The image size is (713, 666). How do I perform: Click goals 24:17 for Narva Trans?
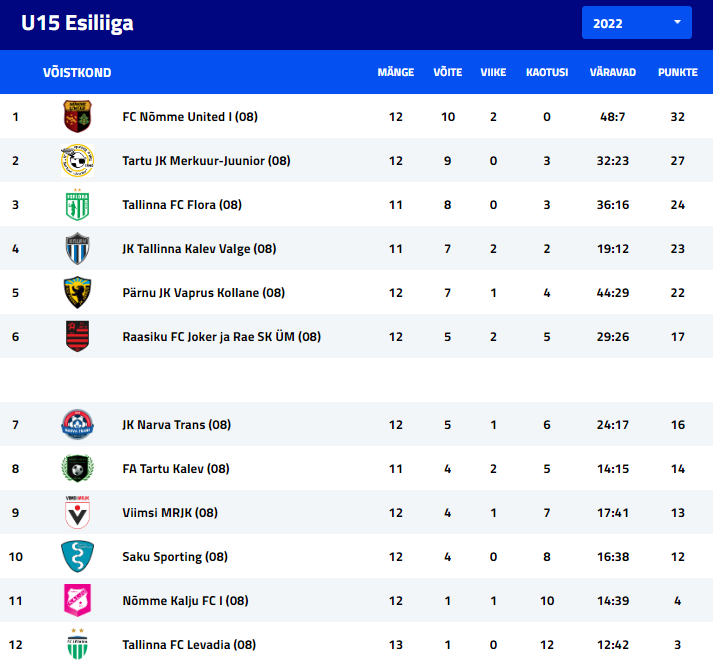pos(613,425)
